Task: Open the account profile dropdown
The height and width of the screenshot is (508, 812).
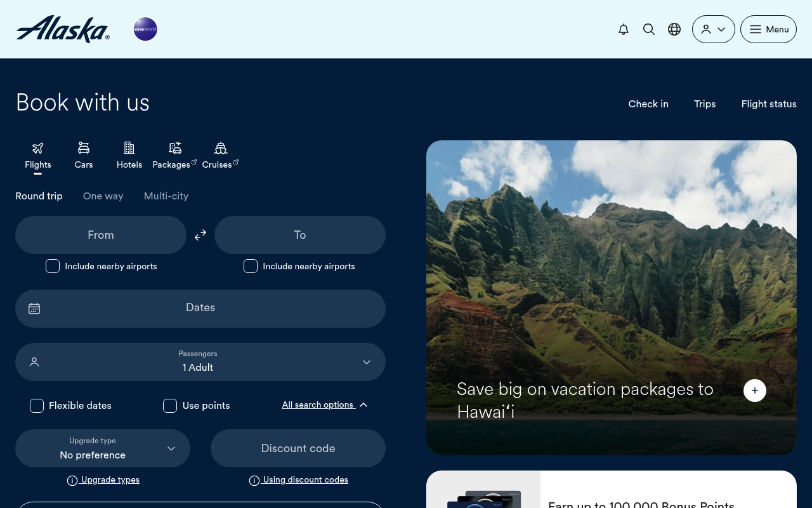Action: 714,29
